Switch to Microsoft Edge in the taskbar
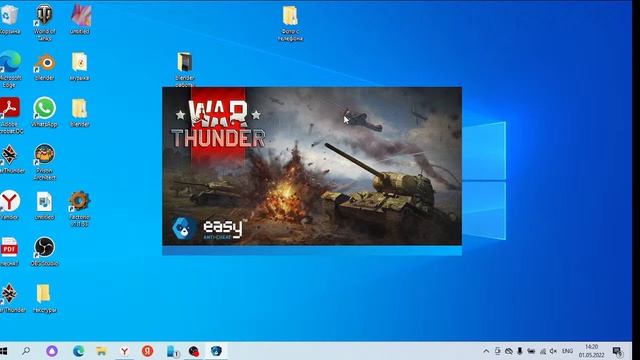This screenshot has width=640, height=360. coord(78,351)
